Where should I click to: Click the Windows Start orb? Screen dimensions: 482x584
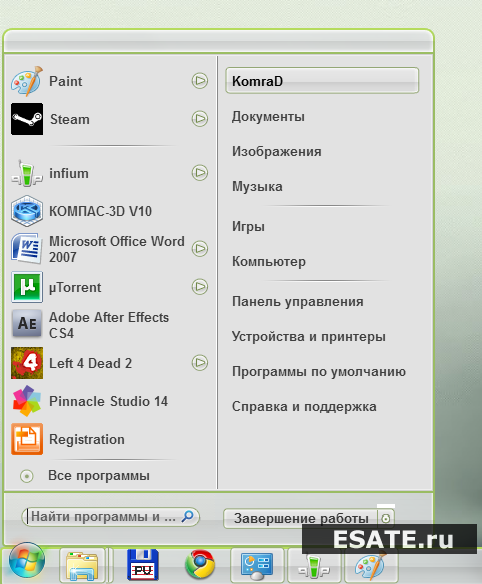27,561
